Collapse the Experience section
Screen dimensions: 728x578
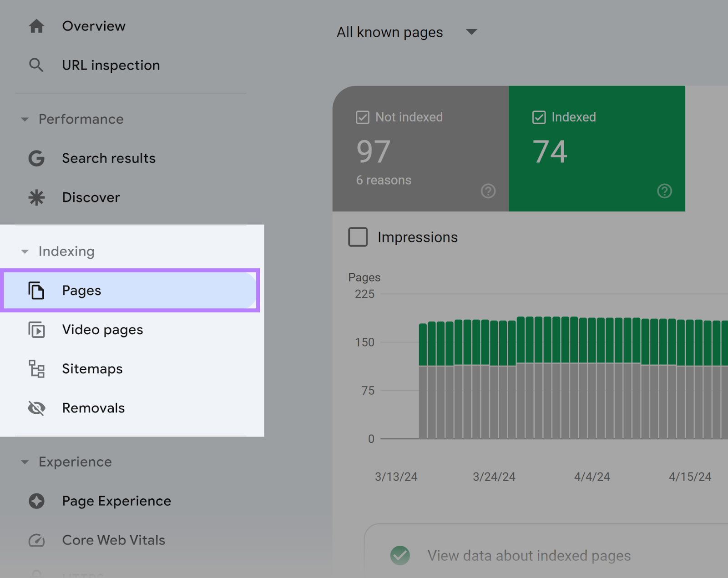[25, 462]
